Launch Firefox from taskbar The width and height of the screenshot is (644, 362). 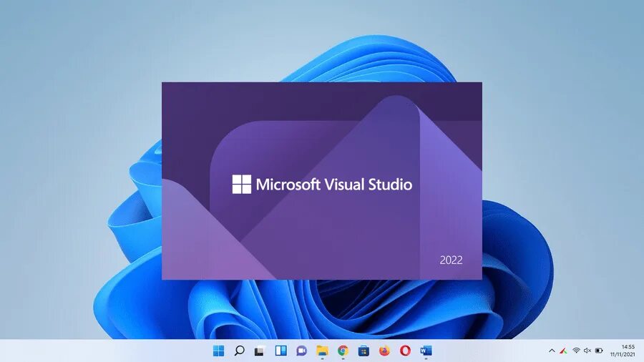pyautogui.click(x=384, y=351)
